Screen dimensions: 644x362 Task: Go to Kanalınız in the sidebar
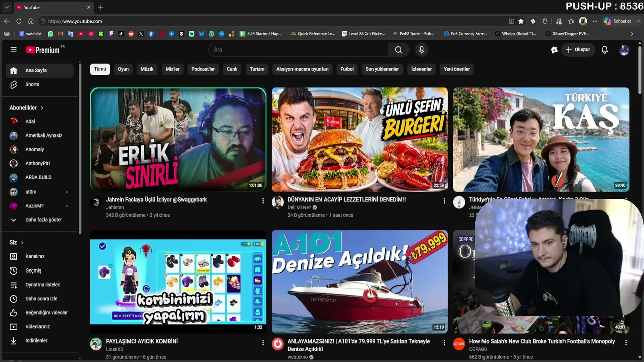point(40,256)
